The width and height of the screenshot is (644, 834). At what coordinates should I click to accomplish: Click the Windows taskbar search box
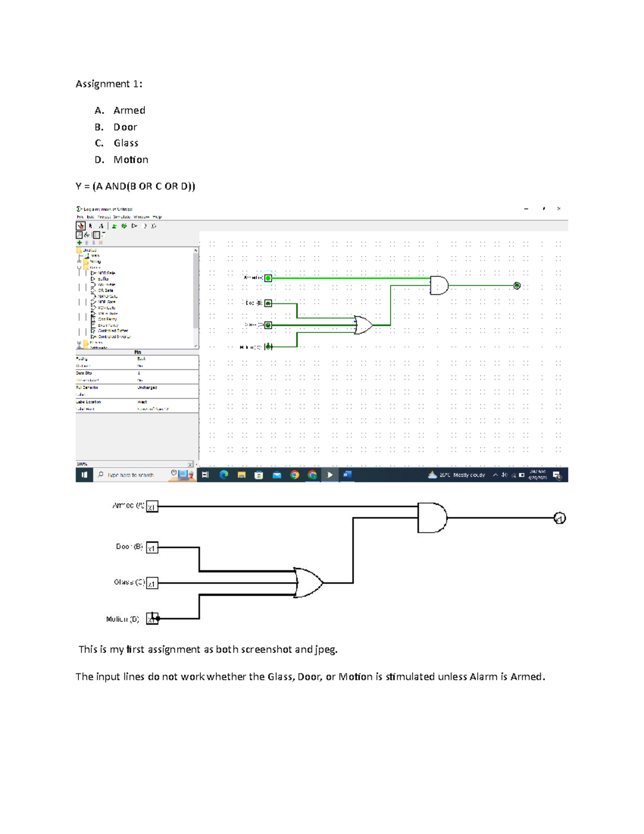click(x=131, y=475)
